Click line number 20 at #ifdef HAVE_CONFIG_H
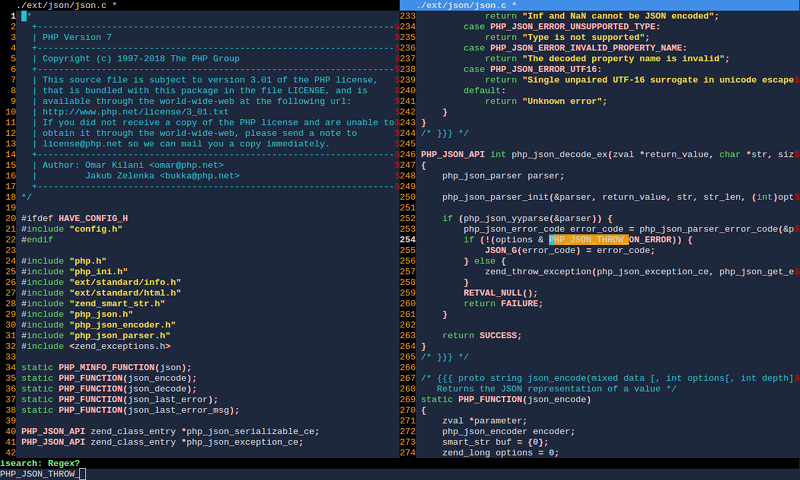The width and height of the screenshot is (800, 480). [x=11, y=218]
